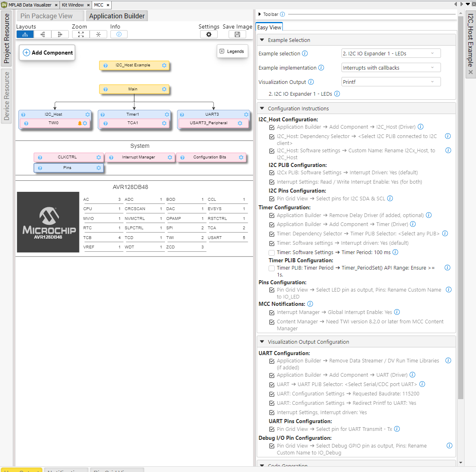
Task: Click info icon next to Timer Driver instruction
Action: click(x=412, y=224)
